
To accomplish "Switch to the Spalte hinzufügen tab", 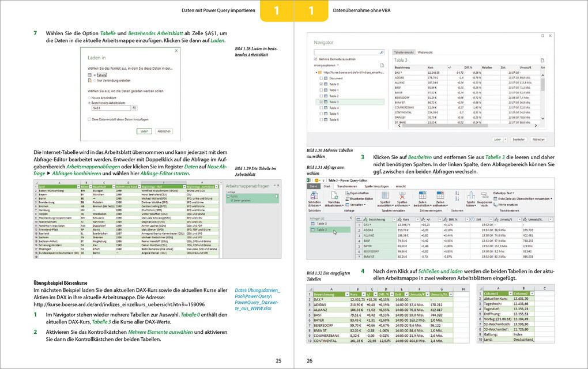I will [x=376, y=186].
